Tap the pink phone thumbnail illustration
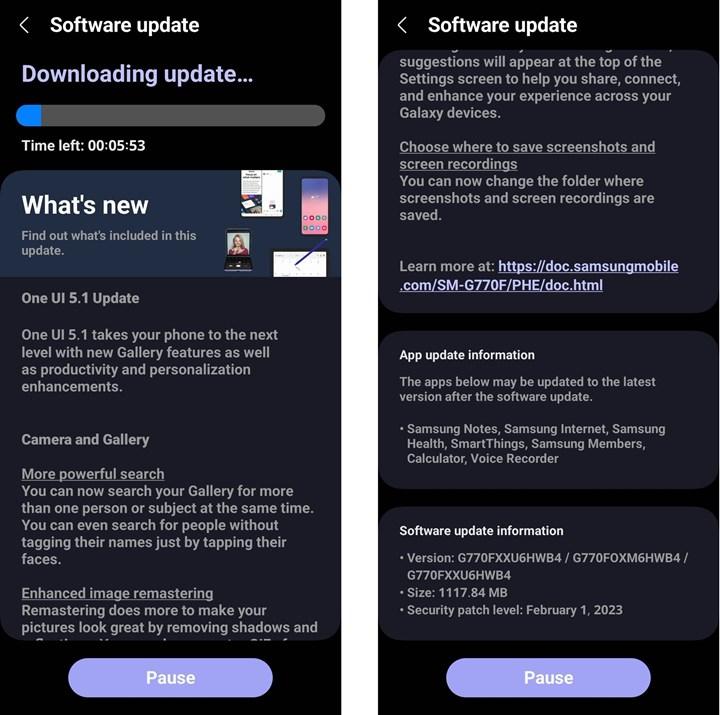This screenshot has width=720, height=715. tap(315, 206)
